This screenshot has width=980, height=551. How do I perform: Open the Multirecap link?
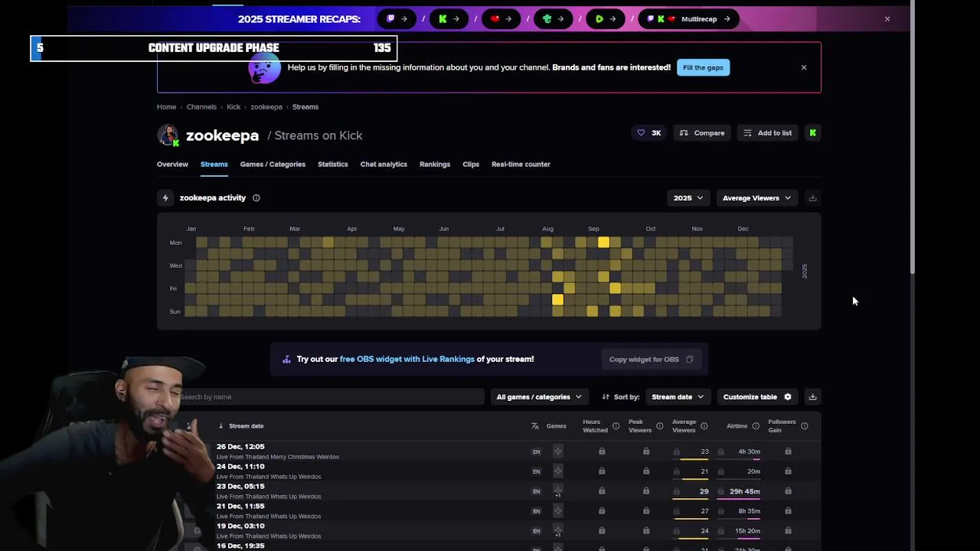coord(689,19)
